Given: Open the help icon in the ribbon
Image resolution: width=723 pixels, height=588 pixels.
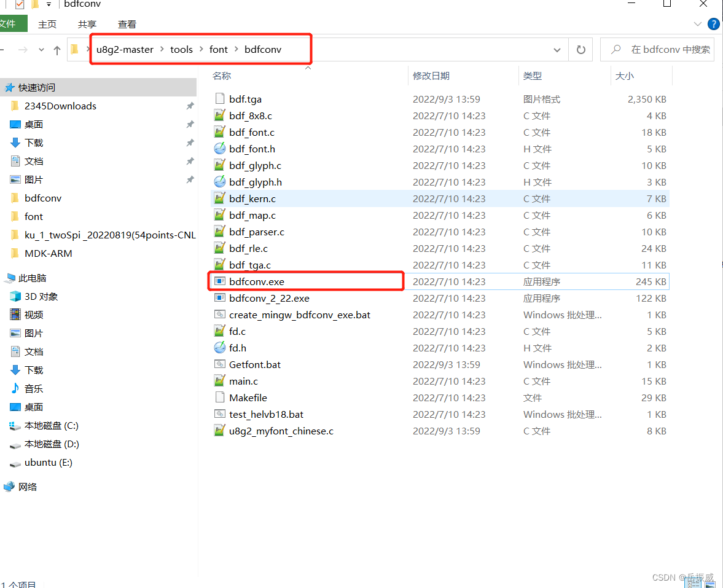Looking at the screenshot, I should (713, 24).
